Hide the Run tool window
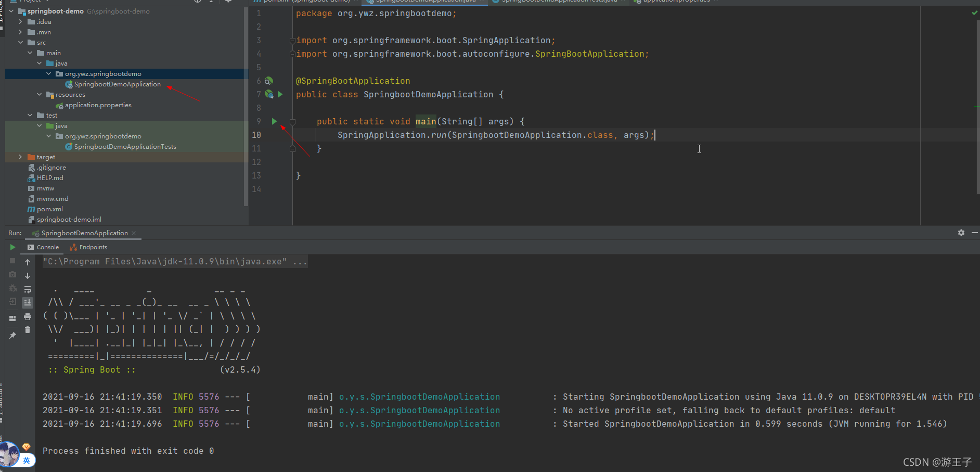The width and height of the screenshot is (980, 472). pos(975,233)
